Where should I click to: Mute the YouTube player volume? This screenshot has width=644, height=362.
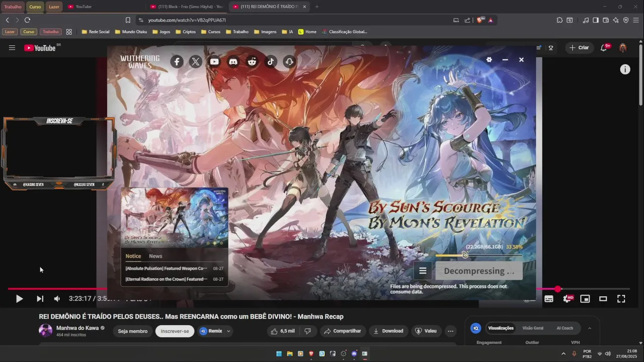click(x=57, y=299)
